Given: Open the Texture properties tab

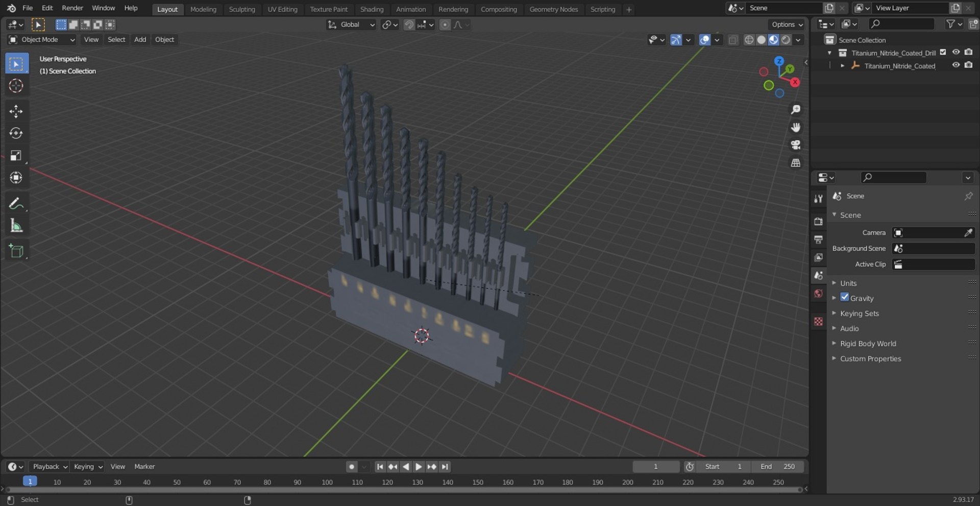Looking at the screenshot, I should click(819, 321).
